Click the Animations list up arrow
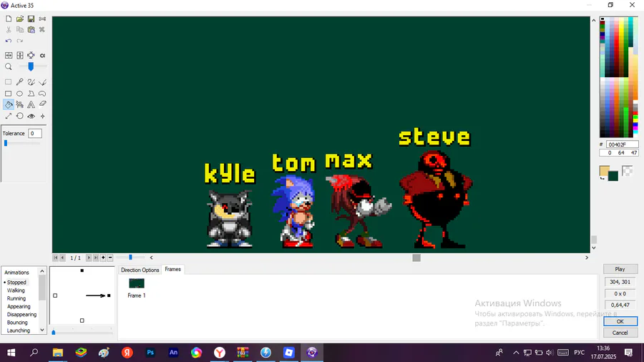644x362 pixels. click(42, 271)
